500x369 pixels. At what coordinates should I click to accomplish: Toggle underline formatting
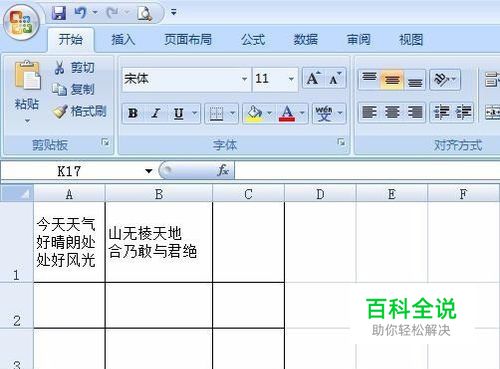point(179,113)
